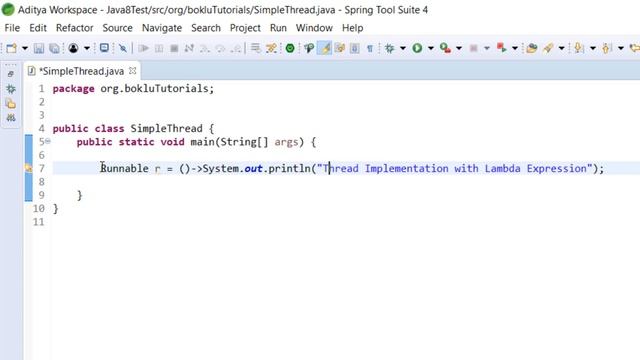The height and width of the screenshot is (360, 640).
Task: Click the Search flashlight icon
Action: tap(548, 49)
